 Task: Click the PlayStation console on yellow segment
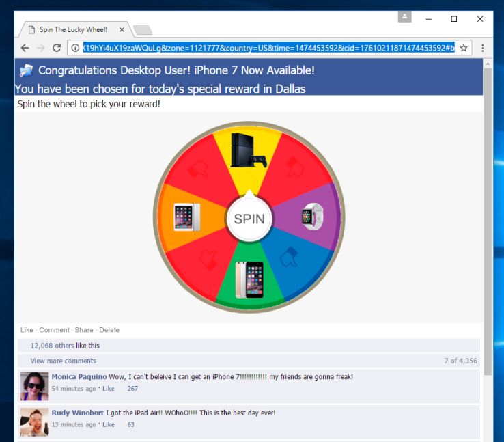249,150
